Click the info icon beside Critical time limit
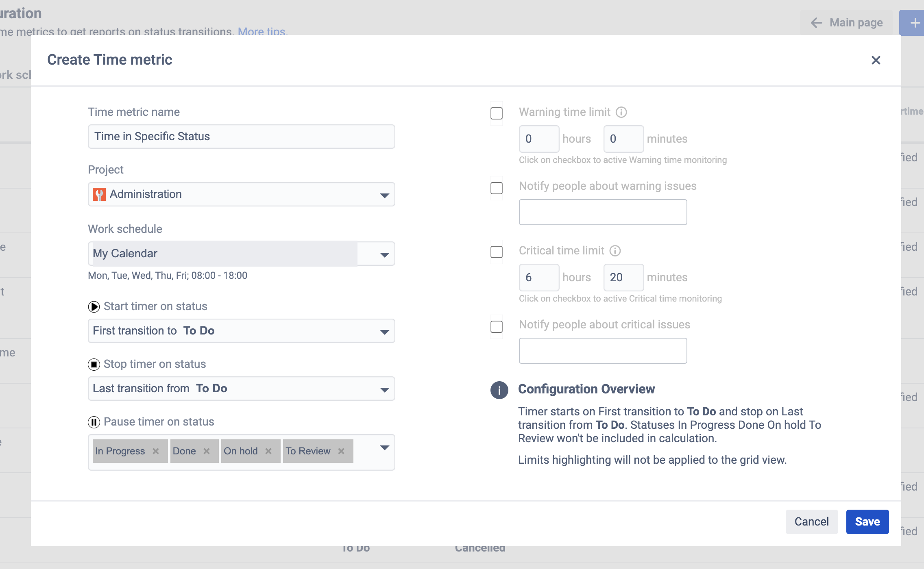 [615, 251]
